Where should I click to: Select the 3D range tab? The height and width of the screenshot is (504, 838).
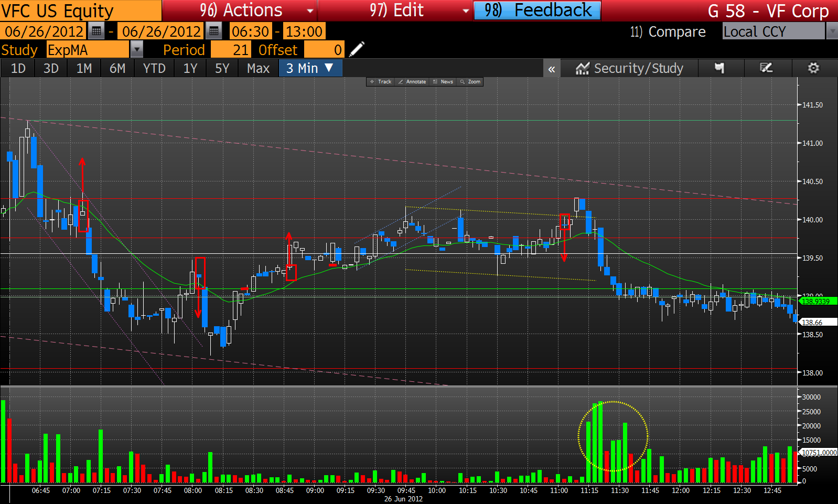51,68
